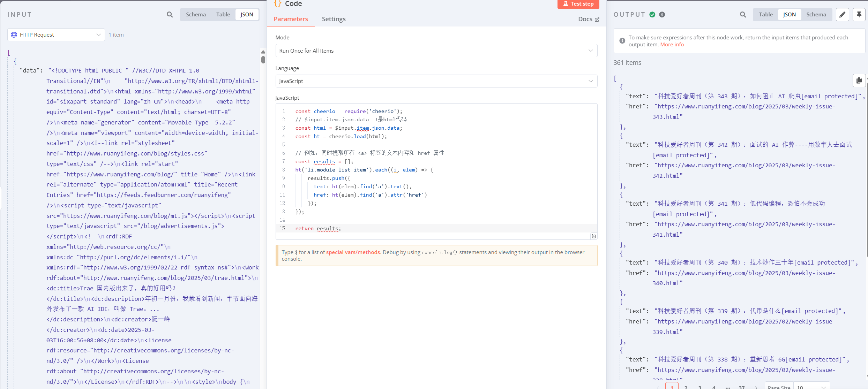Open the HTTP Request node dropdown
Screen dimensions: 868x389
click(x=56, y=35)
